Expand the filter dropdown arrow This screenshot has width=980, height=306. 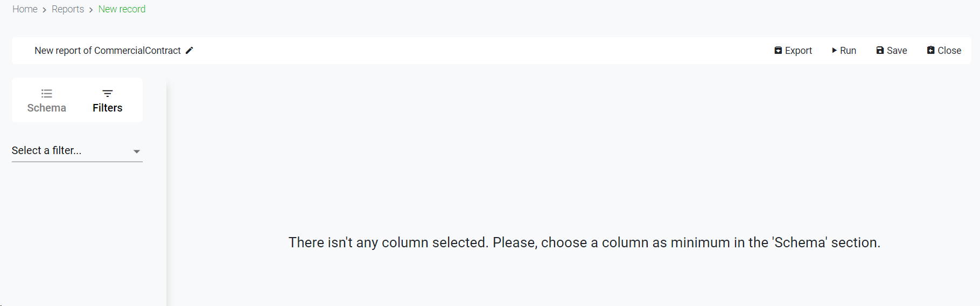tap(137, 151)
